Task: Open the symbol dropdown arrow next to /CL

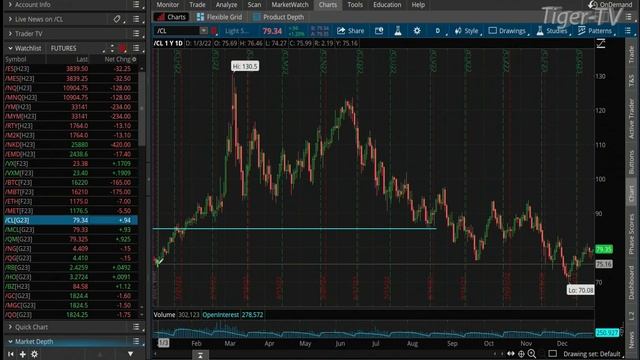Action: click(x=203, y=31)
